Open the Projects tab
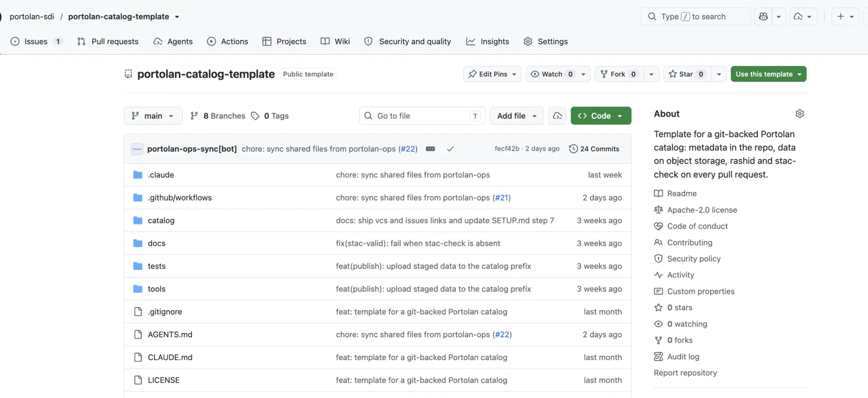 [284, 42]
